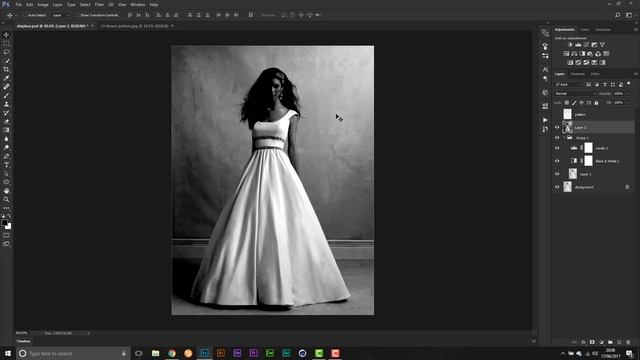The width and height of the screenshot is (640, 360).
Task: Open the Image menu
Action: (x=43, y=4)
